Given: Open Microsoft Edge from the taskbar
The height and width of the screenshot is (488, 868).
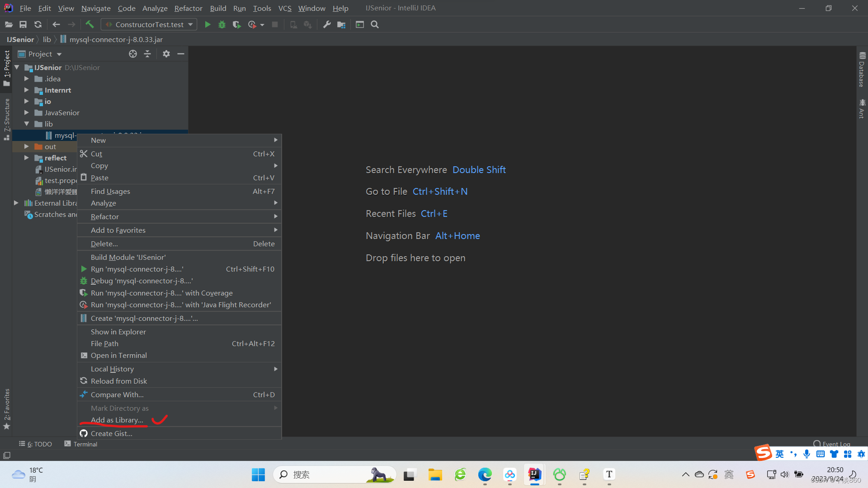Looking at the screenshot, I should (x=485, y=474).
